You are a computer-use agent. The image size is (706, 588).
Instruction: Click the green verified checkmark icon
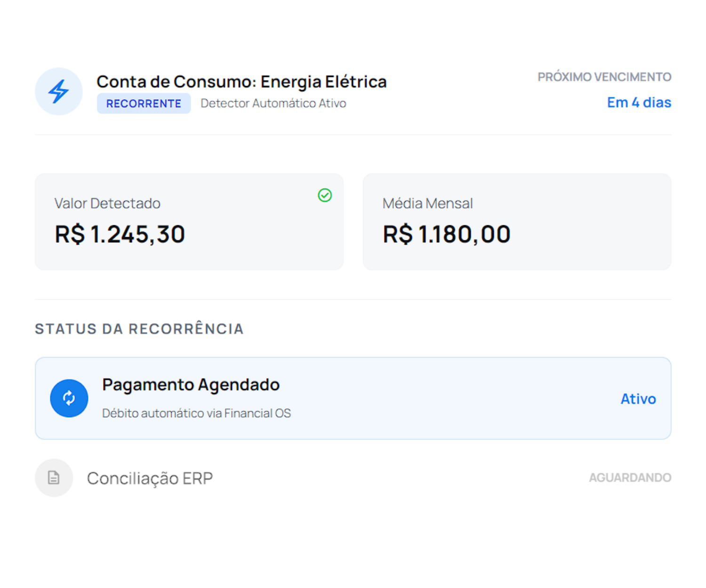click(325, 195)
